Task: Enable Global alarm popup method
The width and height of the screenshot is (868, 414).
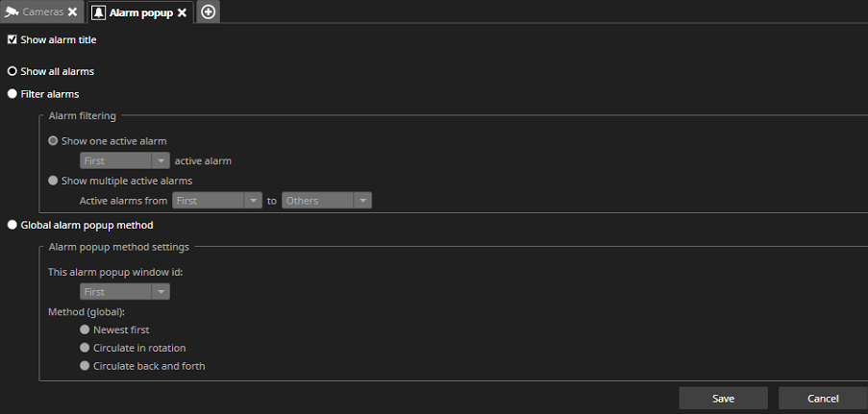Action: click(x=12, y=225)
